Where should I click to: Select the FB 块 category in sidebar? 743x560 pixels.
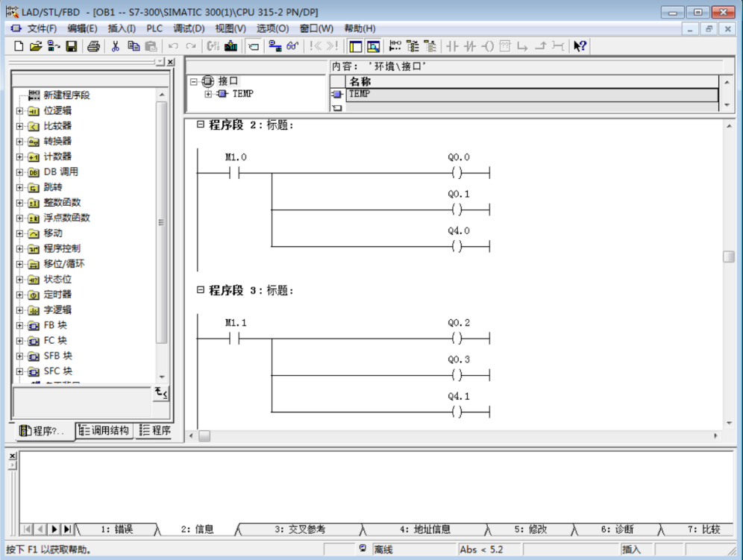coord(56,325)
